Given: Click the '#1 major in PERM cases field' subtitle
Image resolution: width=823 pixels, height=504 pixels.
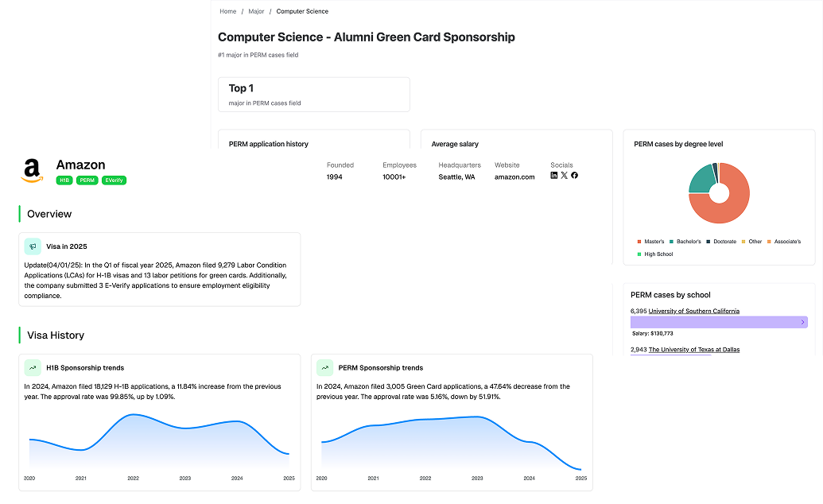Looking at the screenshot, I should click(x=258, y=55).
